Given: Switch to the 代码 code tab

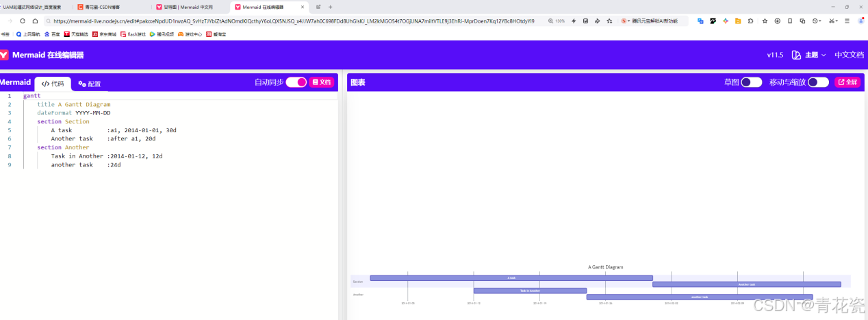Looking at the screenshot, I should 53,84.
